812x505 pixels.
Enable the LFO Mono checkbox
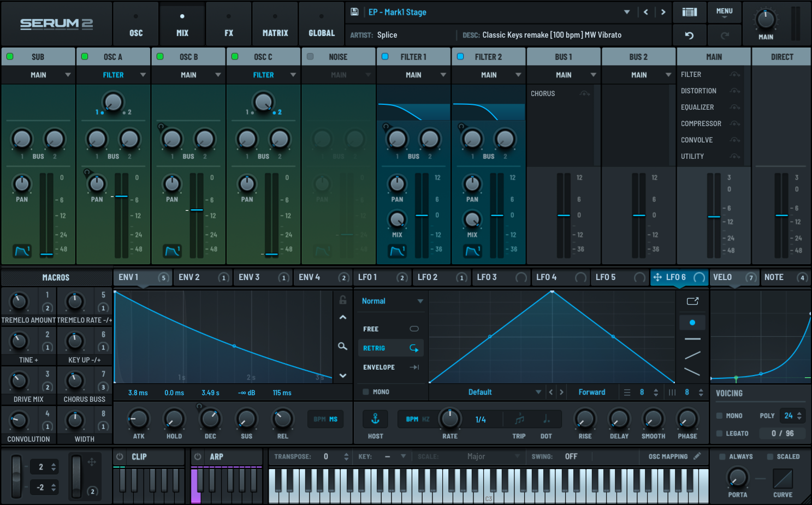pos(366,392)
